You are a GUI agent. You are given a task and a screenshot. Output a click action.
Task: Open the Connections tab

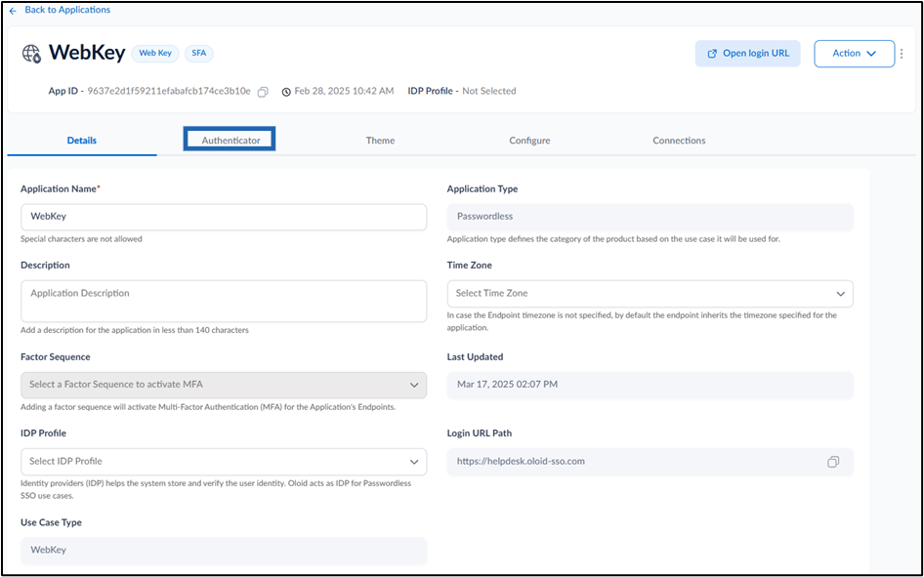pyautogui.click(x=679, y=141)
